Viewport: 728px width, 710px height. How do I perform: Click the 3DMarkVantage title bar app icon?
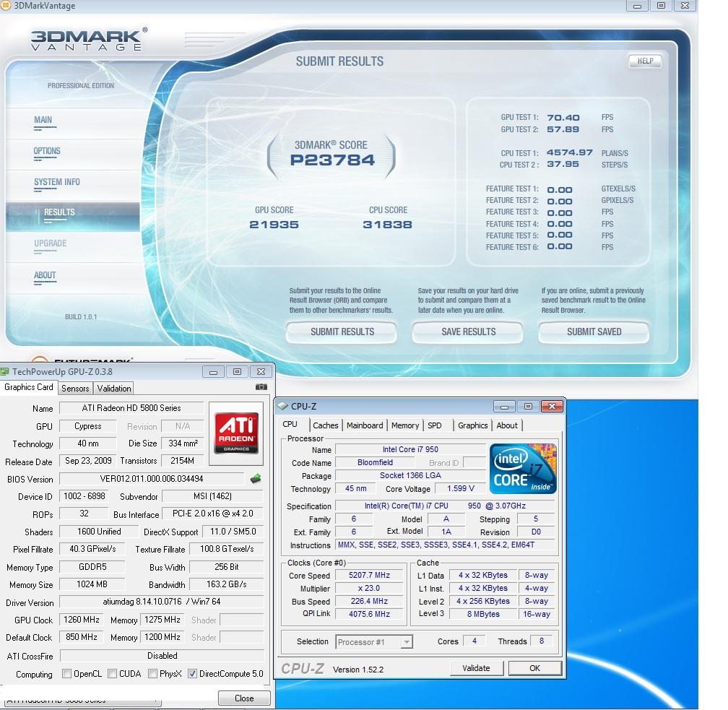click(6, 6)
